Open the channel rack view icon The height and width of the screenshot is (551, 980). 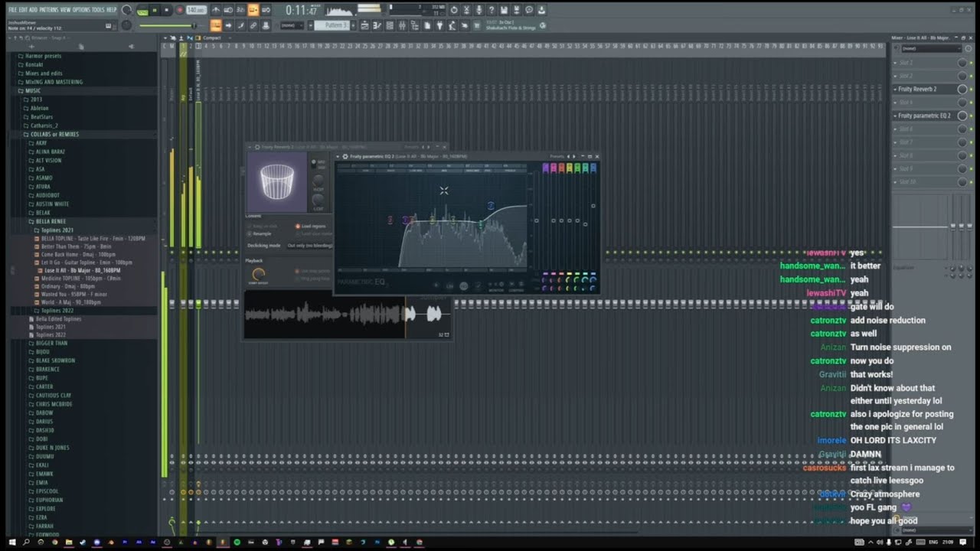point(390,25)
